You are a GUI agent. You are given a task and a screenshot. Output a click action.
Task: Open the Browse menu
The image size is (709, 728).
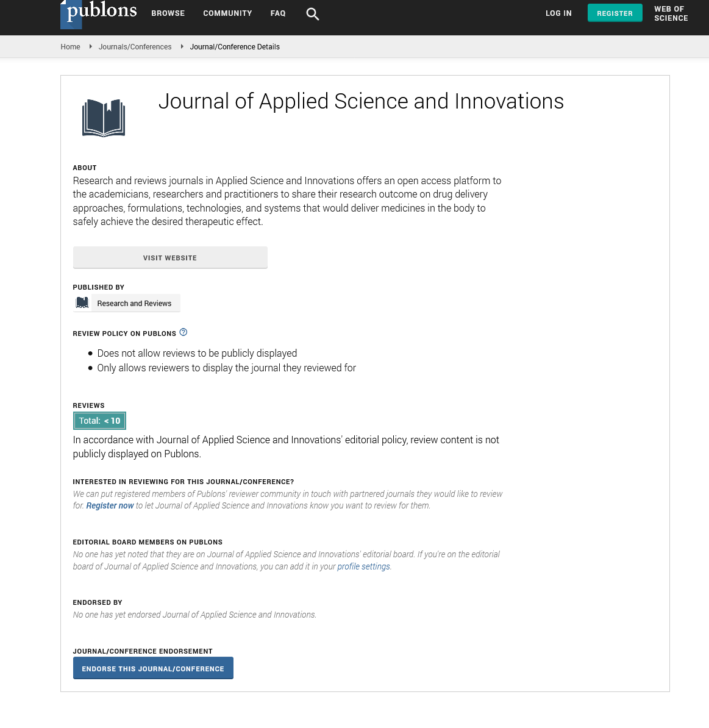coord(168,13)
